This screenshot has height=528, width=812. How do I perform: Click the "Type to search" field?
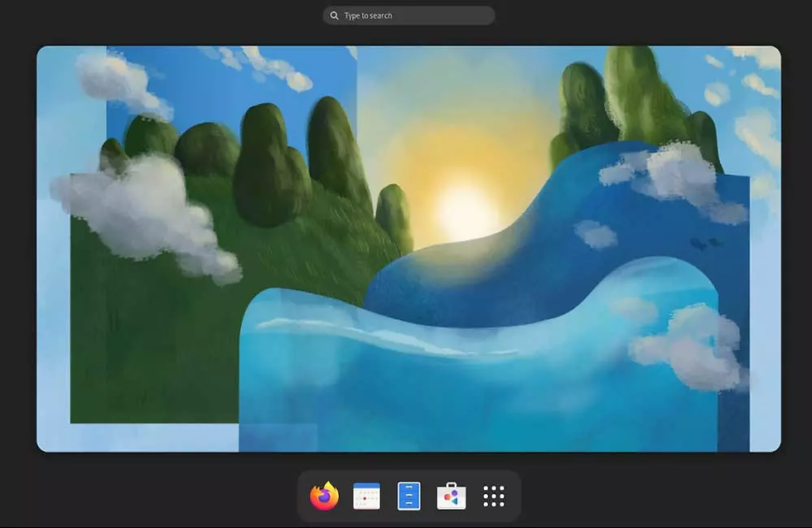[408, 16]
